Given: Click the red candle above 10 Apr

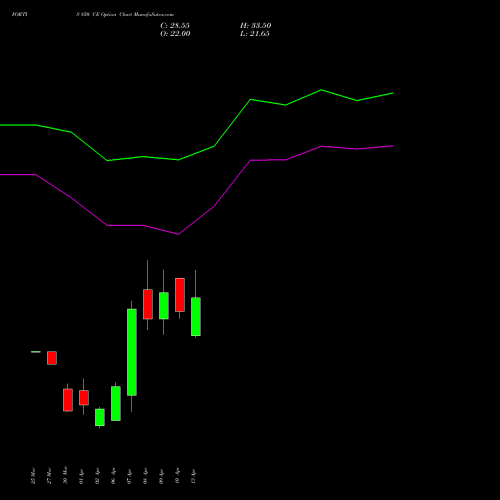Looking at the screenshot, I should coord(180,295).
